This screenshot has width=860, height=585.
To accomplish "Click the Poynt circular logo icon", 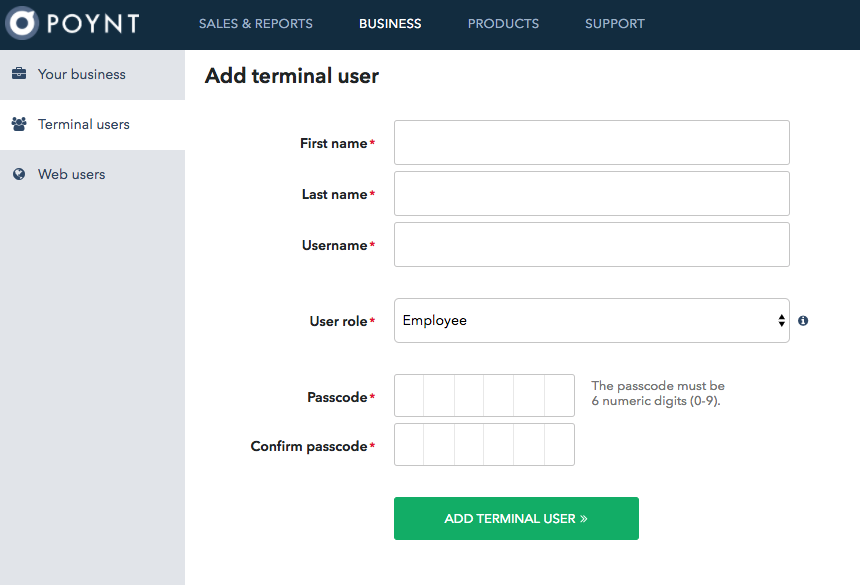I will click(x=21, y=22).
